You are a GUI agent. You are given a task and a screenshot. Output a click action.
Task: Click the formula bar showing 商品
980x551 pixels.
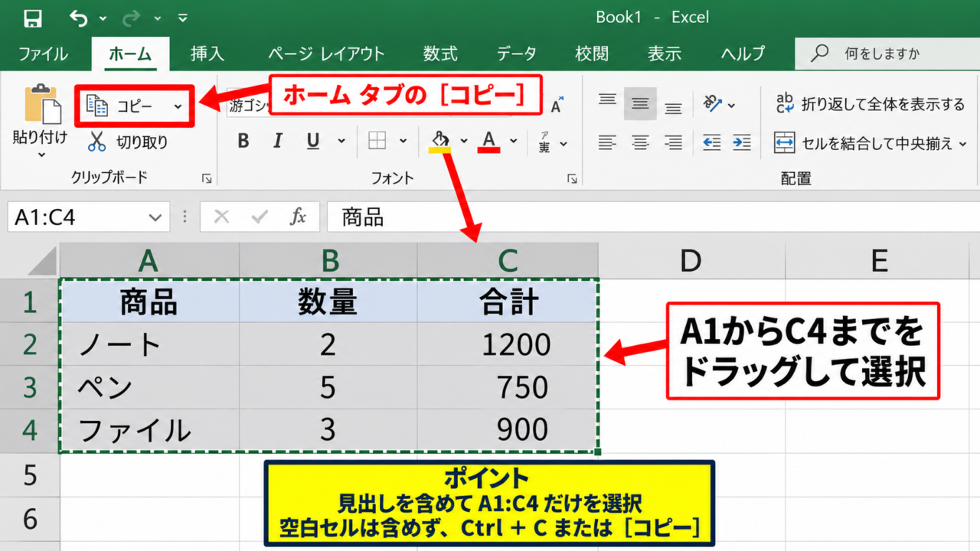click(653, 217)
